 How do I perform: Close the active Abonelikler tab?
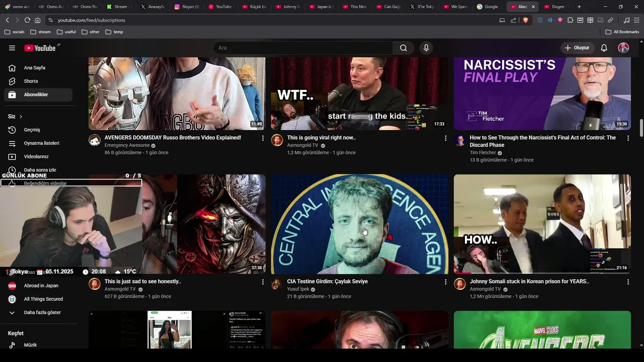coord(533,7)
